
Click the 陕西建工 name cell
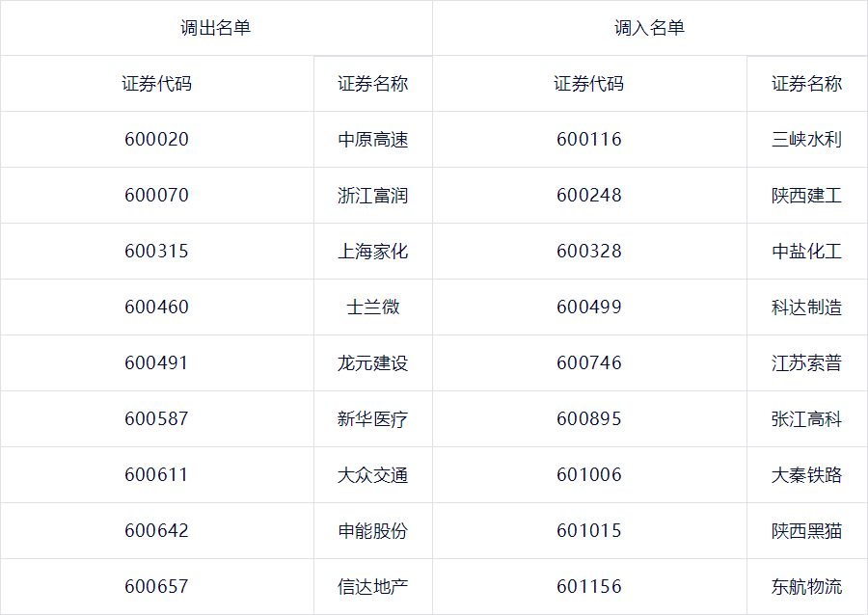point(807,196)
